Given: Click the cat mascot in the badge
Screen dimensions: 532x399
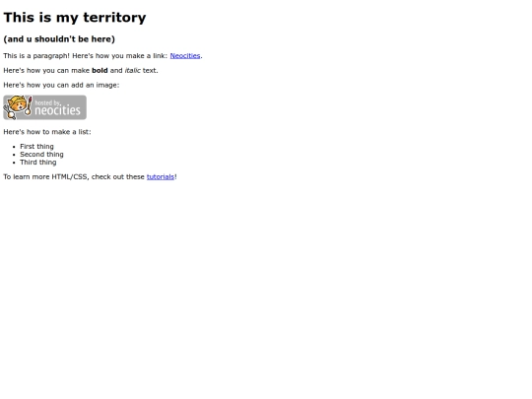Looking at the screenshot, I should click(18, 107).
